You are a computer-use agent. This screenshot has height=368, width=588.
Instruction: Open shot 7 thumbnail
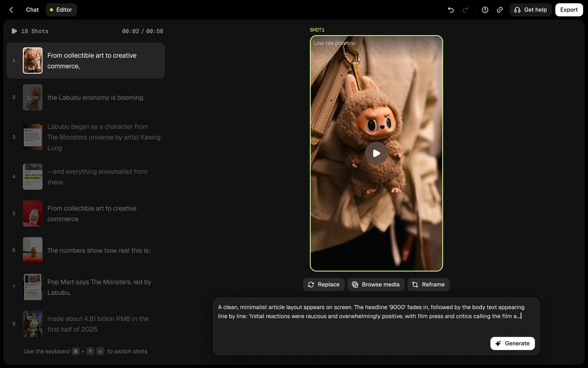pyautogui.click(x=33, y=287)
